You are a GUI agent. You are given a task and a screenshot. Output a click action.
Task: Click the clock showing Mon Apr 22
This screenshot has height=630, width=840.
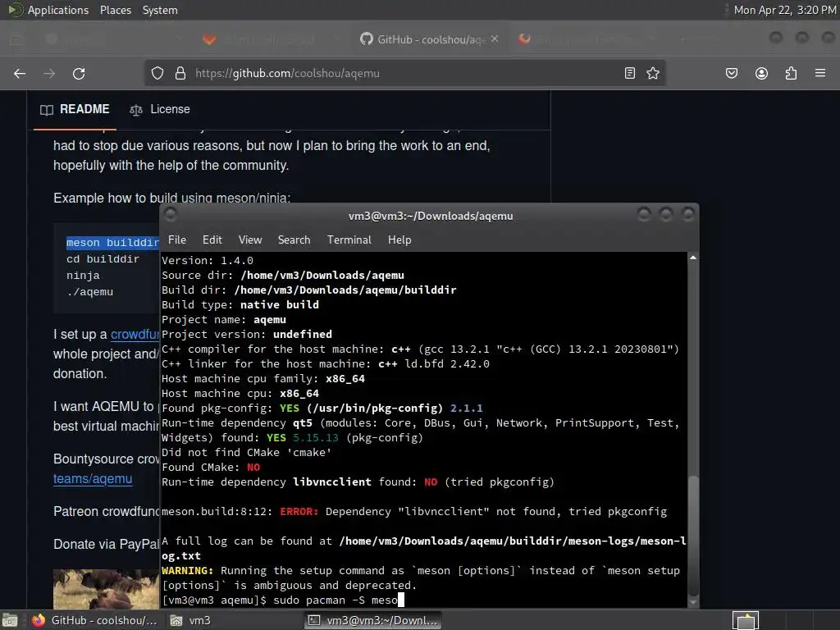[785, 10]
